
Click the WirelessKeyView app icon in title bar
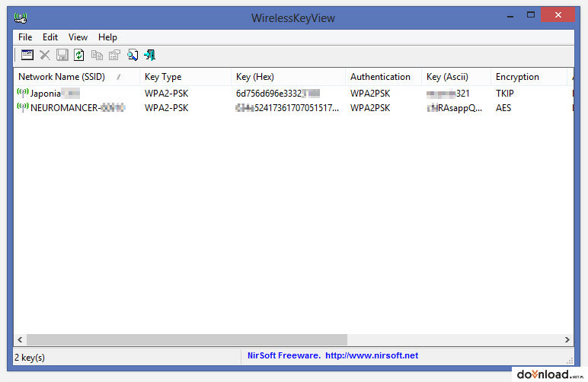pyautogui.click(x=21, y=18)
